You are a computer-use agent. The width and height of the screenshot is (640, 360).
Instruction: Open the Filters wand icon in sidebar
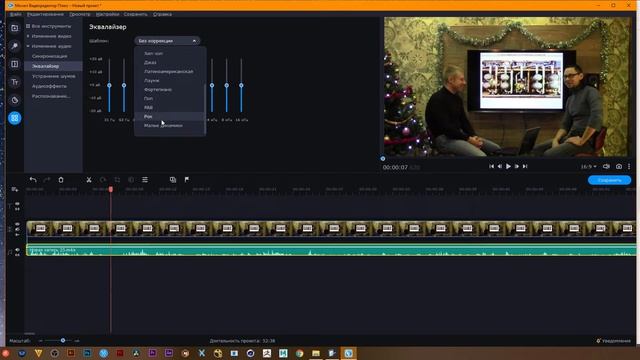pos(15,46)
